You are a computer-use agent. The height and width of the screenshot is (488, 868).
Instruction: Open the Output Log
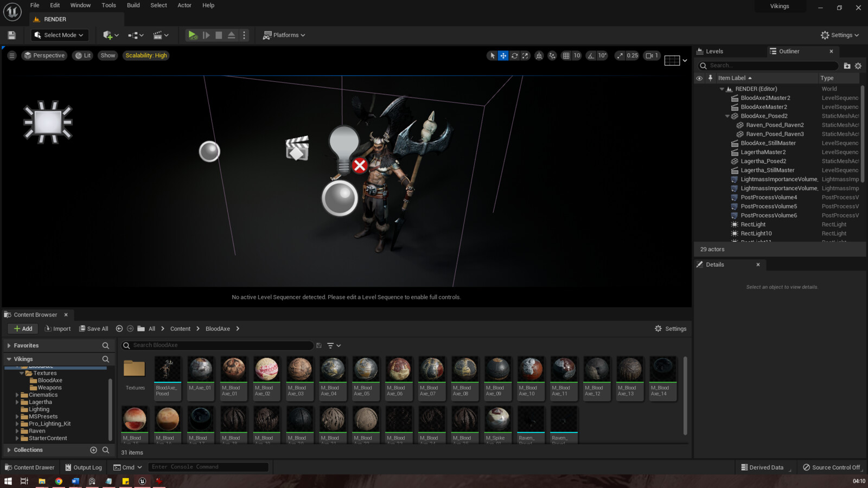[84, 467]
